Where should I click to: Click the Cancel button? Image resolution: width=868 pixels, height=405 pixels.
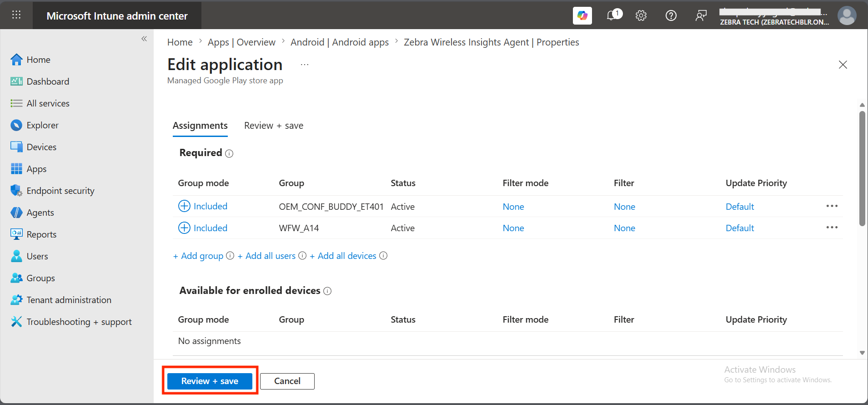tap(287, 381)
